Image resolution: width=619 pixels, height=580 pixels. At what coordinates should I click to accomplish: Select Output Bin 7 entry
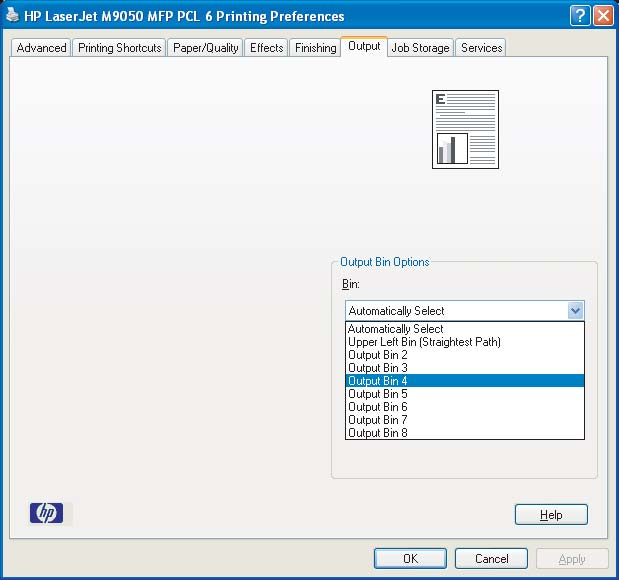pyautogui.click(x=465, y=420)
